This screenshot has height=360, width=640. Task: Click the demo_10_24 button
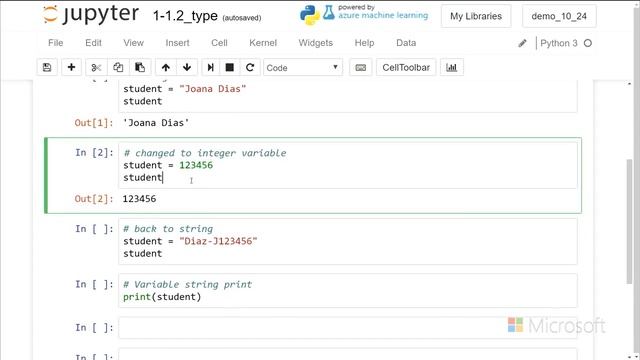click(559, 16)
